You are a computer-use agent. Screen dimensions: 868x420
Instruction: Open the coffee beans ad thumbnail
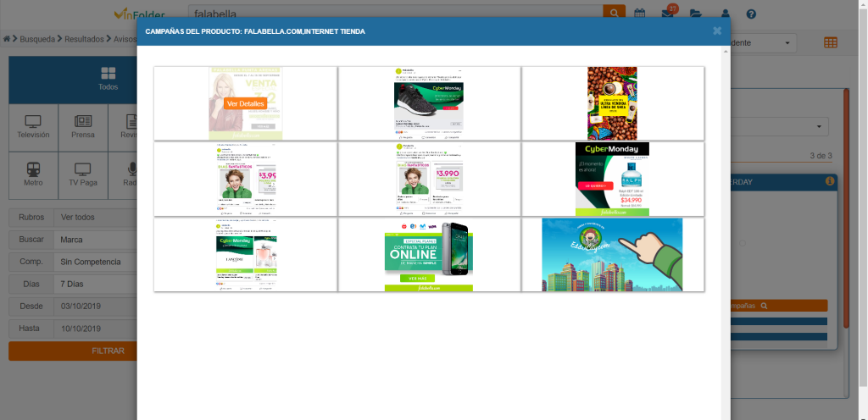point(613,103)
